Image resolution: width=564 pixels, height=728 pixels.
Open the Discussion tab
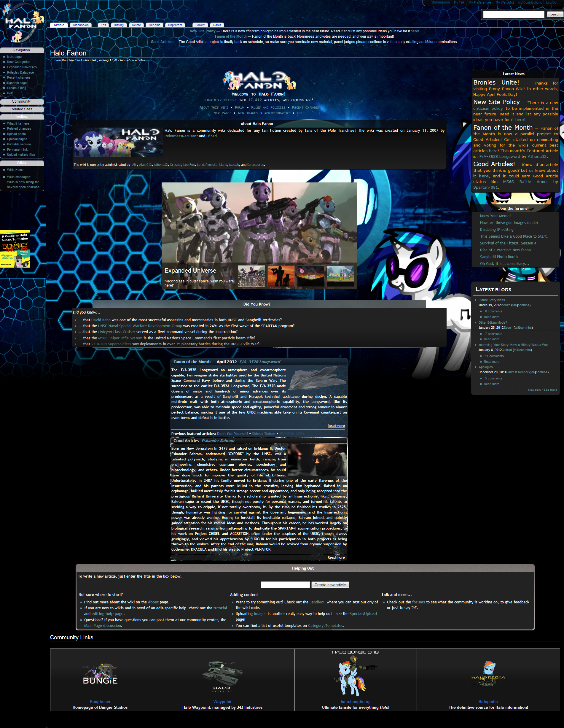click(81, 25)
